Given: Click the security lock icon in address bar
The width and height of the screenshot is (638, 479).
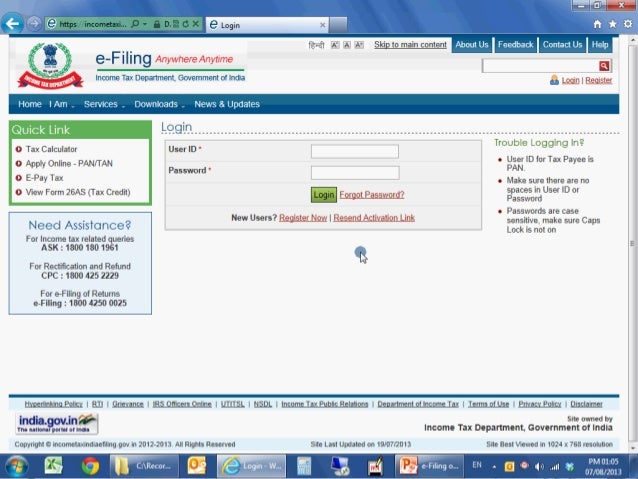Looking at the screenshot, I should (157, 24).
